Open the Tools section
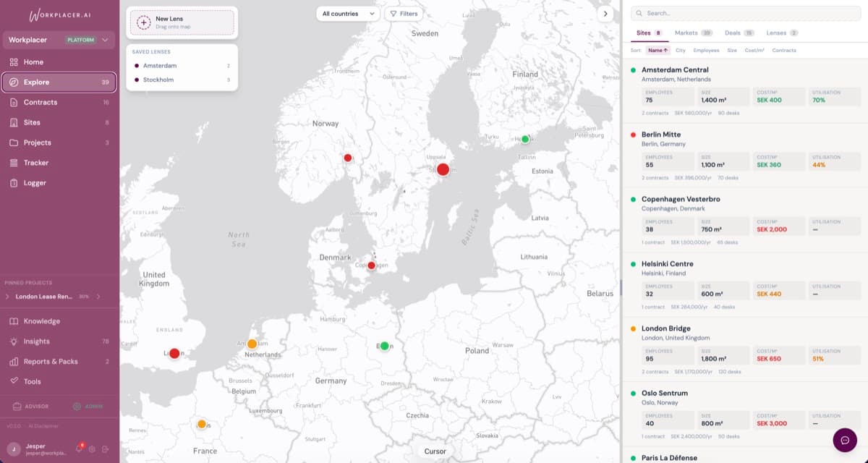Image resolution: width=868 pixels, height=463 pixels. click(59, 381)
